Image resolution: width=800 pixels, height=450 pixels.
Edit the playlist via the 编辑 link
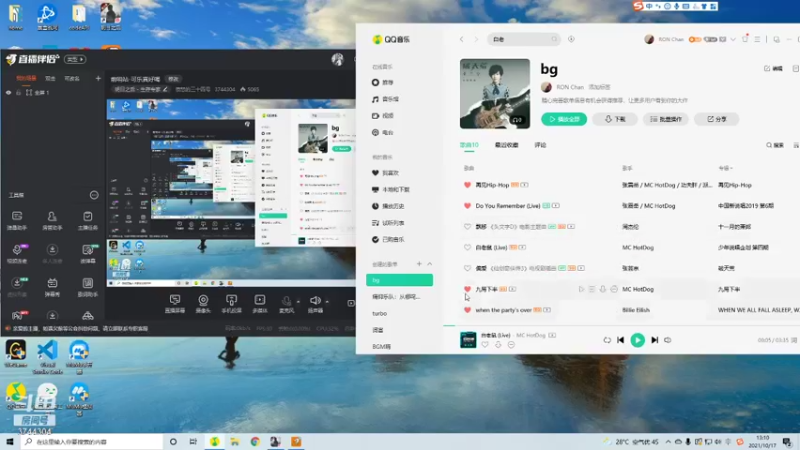pos(773,68)
